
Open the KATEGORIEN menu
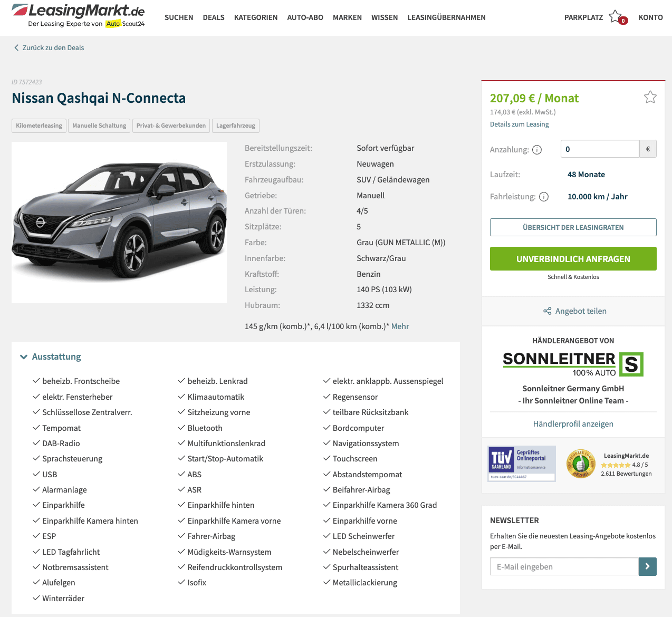point(256,17)
